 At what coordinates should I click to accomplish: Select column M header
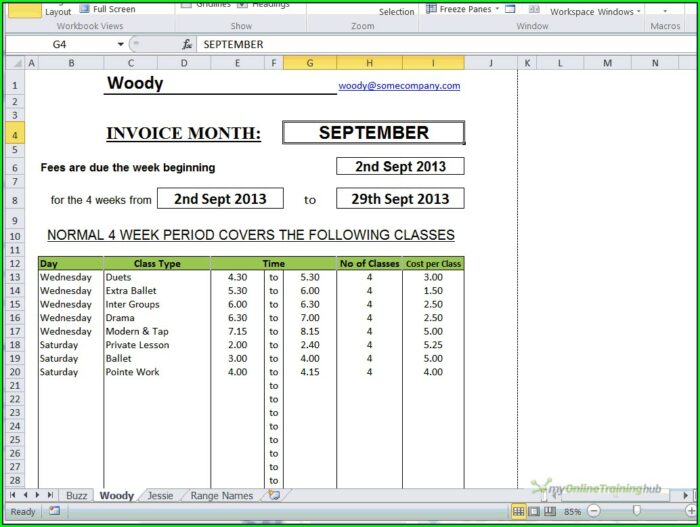607,63
